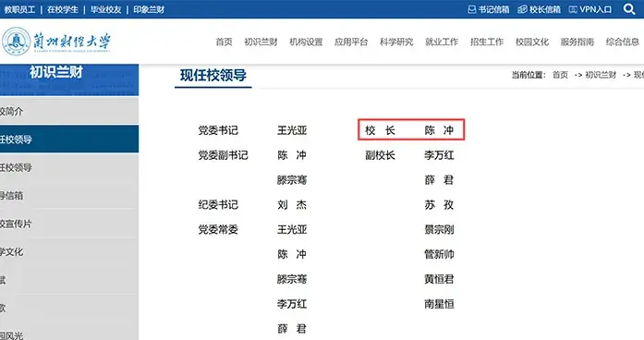
Task: Click the name 景宗刚
Action: [439, 229]
